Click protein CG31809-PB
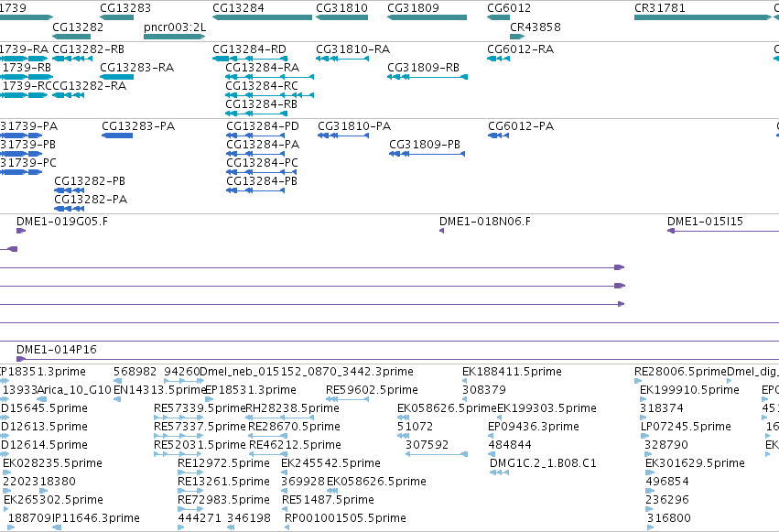 click(x=427, y=154)
